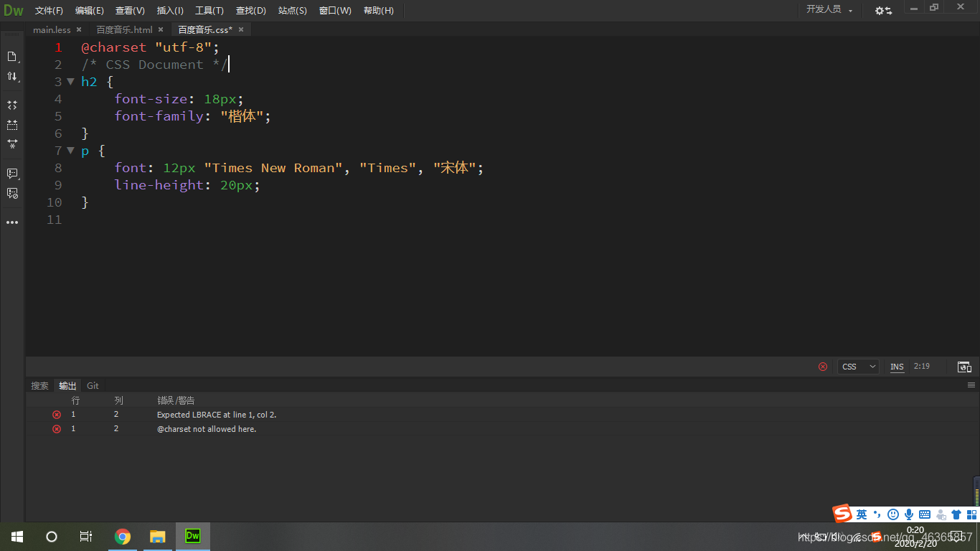This screenshot has width=980, height=551.
Task: Click the 错误/警告 column header
Action: [176, 400]
